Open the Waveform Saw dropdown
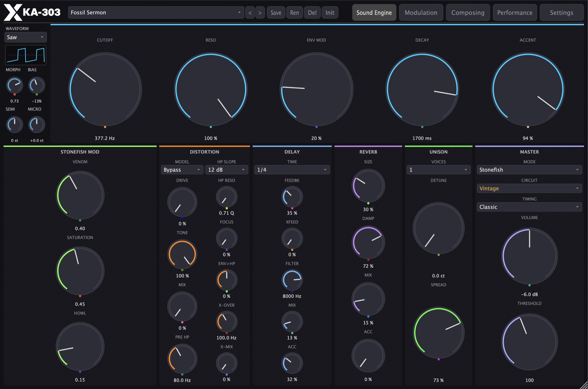This screenshot has width=588, height=389. coord(26,37)
